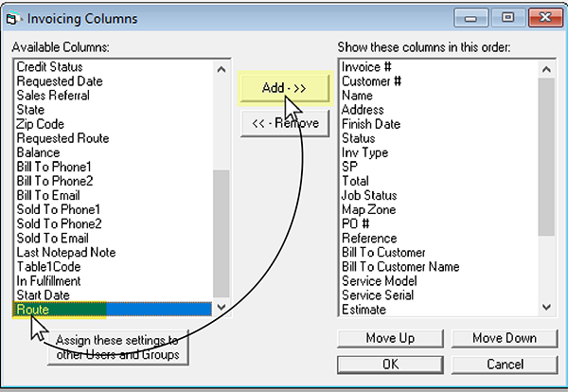Screen dimensions: 568x392
Task: Close the Invoicing Columns window
Action: [x=545, y=18]
